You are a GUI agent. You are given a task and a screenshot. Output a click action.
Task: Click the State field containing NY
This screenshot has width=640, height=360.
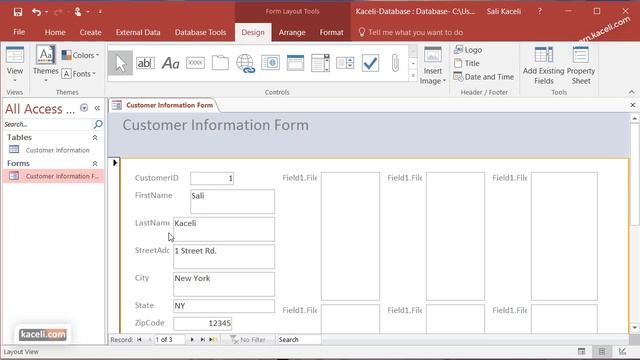tap(224, 306)
